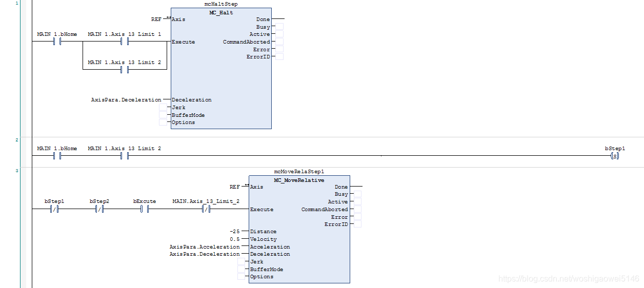The width and height of the screenshot is (644, 288).
Task: Click the mcHaltStep instance name
Action: click(x=221, y=4)
